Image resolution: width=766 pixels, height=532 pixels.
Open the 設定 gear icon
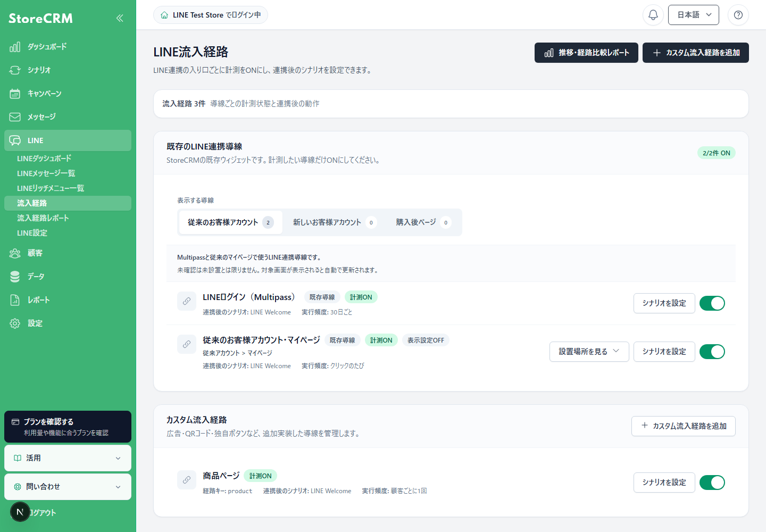point(15,323)
